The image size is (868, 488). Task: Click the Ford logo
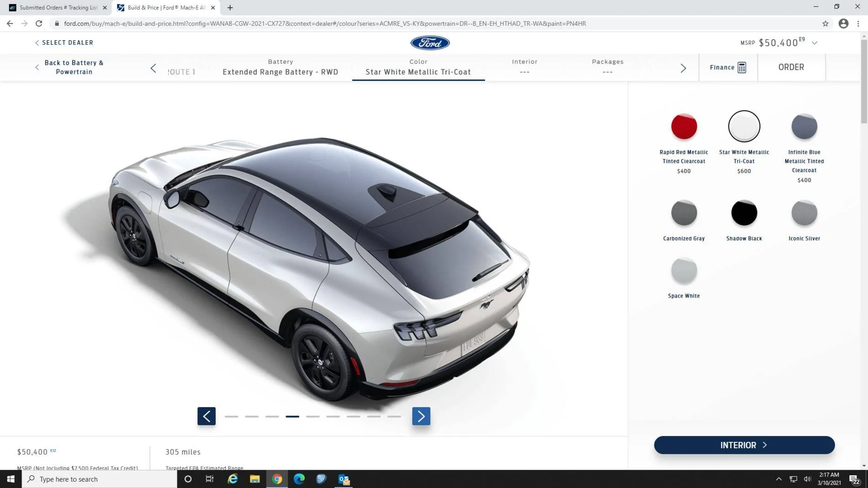pos(430,43)
